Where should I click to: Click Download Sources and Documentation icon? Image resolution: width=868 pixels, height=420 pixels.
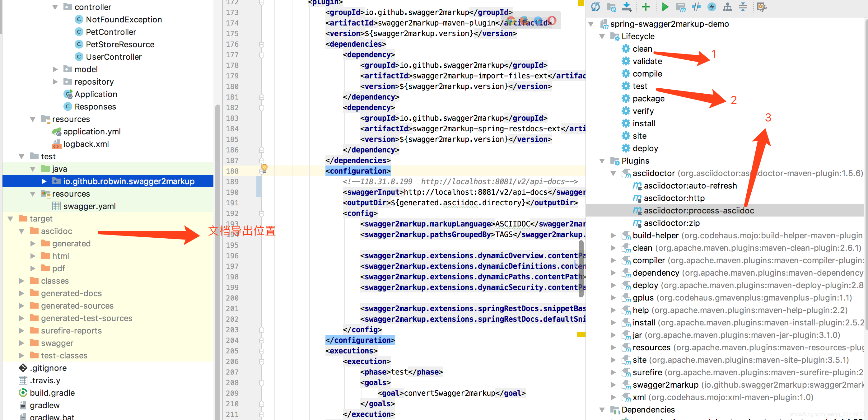[627, 7]
